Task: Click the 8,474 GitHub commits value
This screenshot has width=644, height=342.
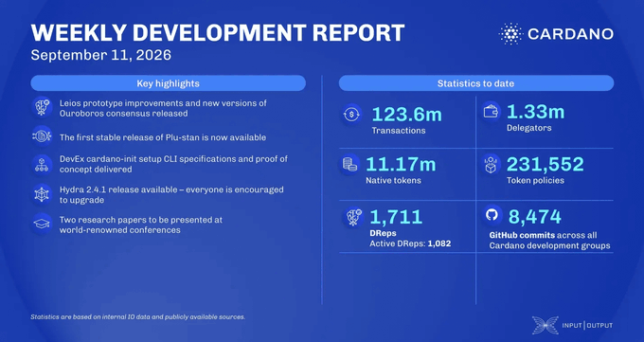Action: point(535,217)
